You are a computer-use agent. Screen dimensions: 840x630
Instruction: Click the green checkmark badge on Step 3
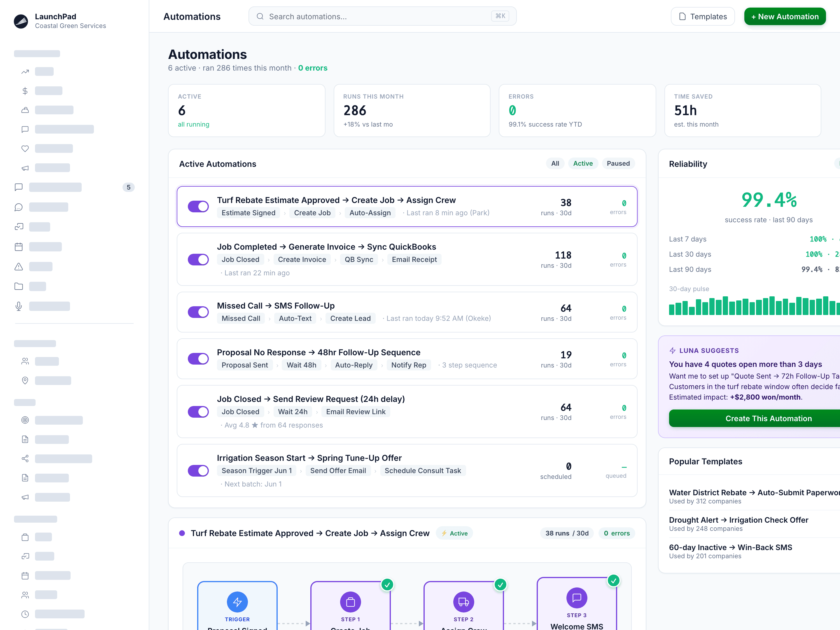tap(614, 580)
